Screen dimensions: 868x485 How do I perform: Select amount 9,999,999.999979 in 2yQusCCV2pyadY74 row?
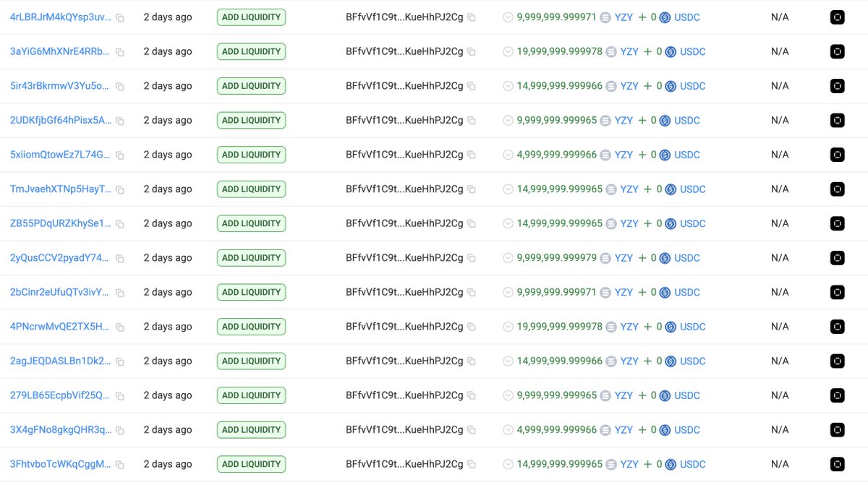point(557,257)
